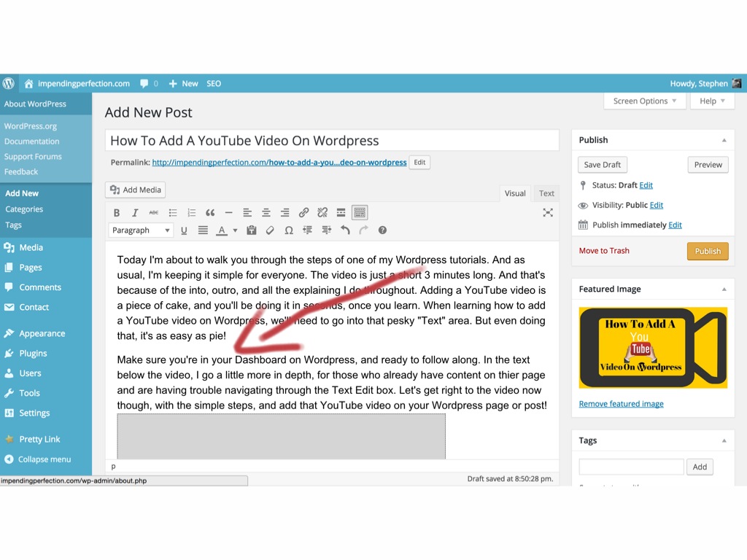The width and height of the screenshot is (747, 560).
Task: Click inside the post title field
Action: 332,141
